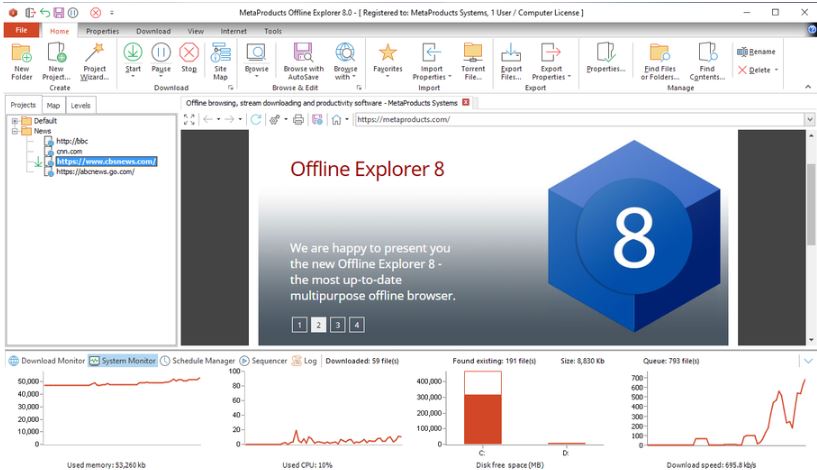Open the Sequencer tab
The width and height of the screenshot is (817, 470).
coord(263,361)
